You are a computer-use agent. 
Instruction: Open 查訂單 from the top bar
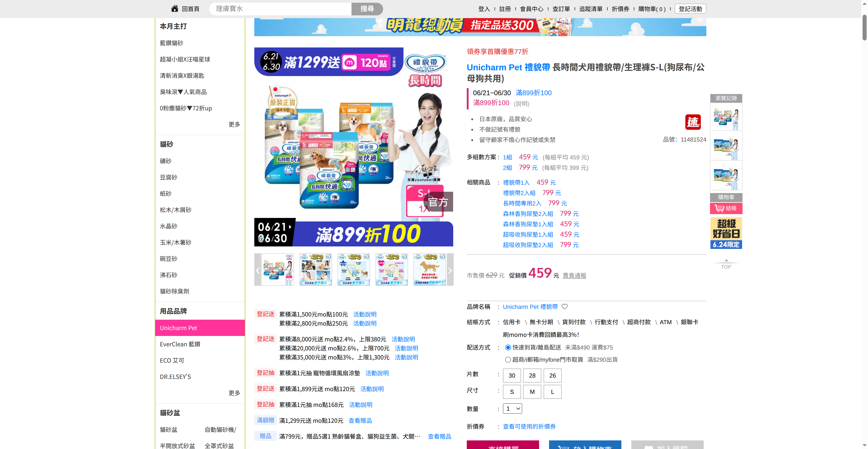561,9
